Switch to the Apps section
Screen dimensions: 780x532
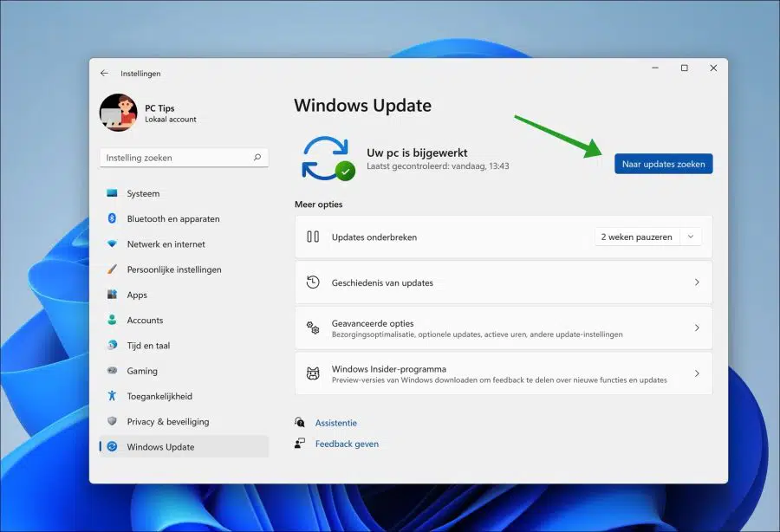(x=184, y=295)
